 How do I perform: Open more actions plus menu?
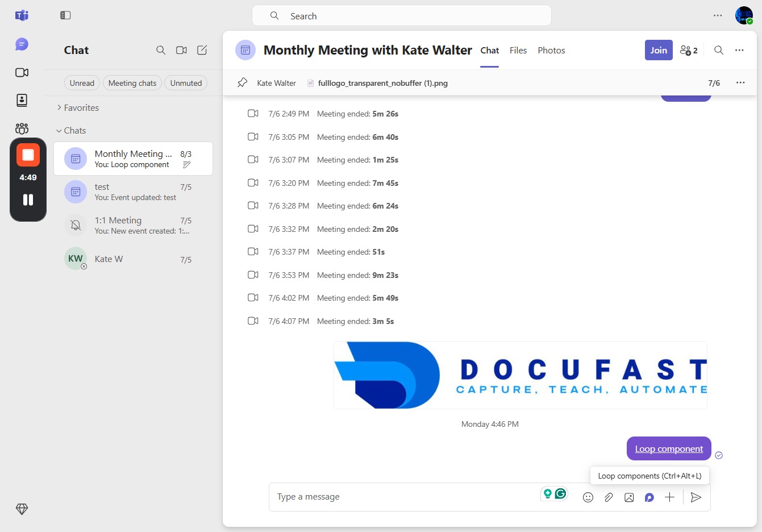(670, 497)
